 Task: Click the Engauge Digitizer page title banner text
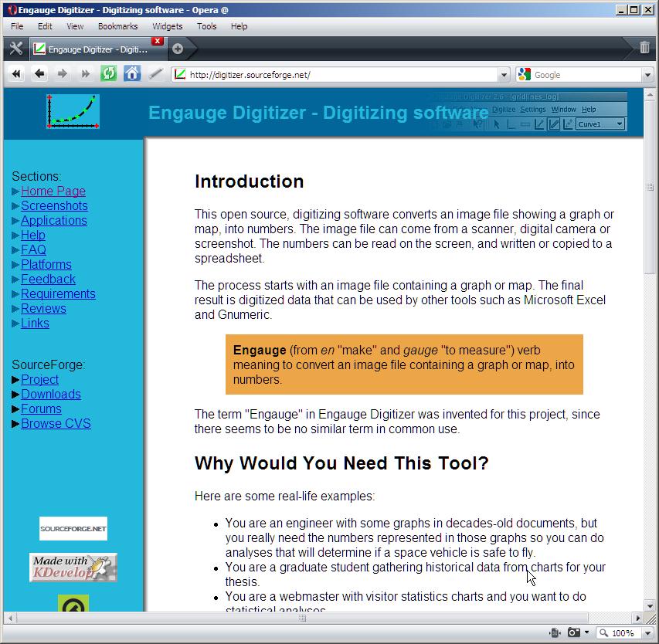point(318,113)
